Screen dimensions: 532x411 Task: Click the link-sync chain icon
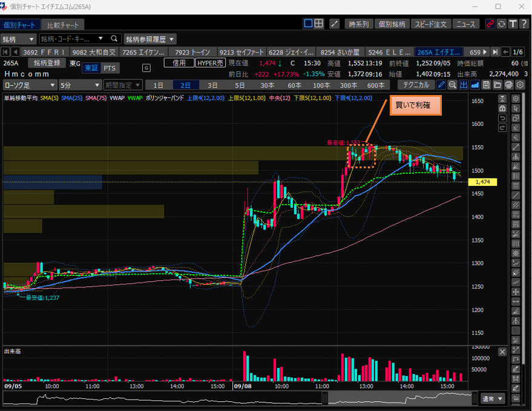point(490,24)
